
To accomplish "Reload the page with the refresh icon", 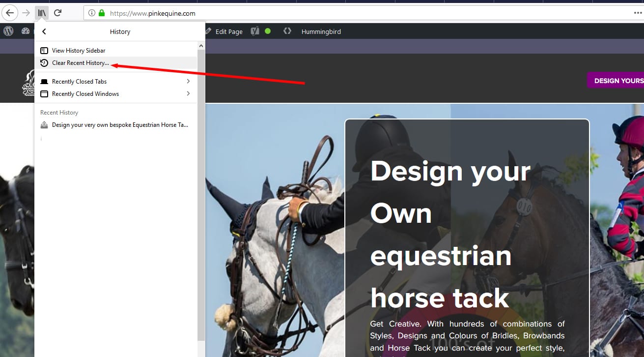I will click(58, 13).
